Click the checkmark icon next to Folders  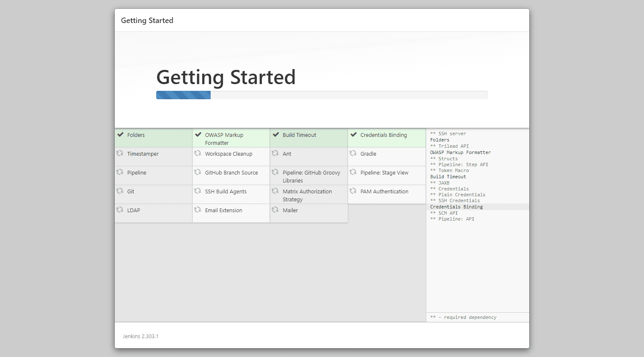click(x=121, y=135)
